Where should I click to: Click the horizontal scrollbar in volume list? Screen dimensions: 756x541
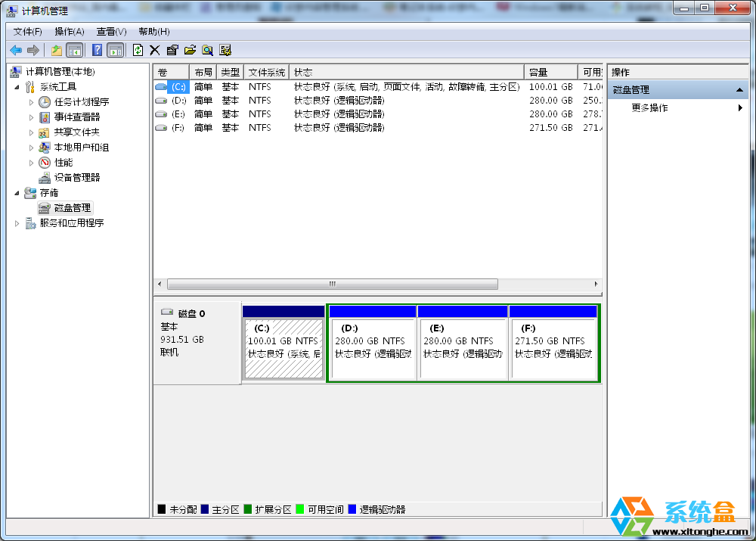(332, 284)
